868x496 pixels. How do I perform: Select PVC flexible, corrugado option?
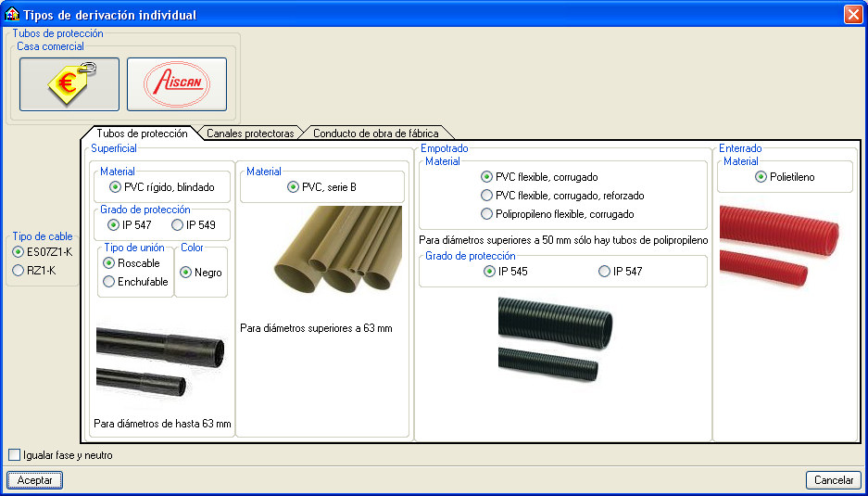pos(539,177)
